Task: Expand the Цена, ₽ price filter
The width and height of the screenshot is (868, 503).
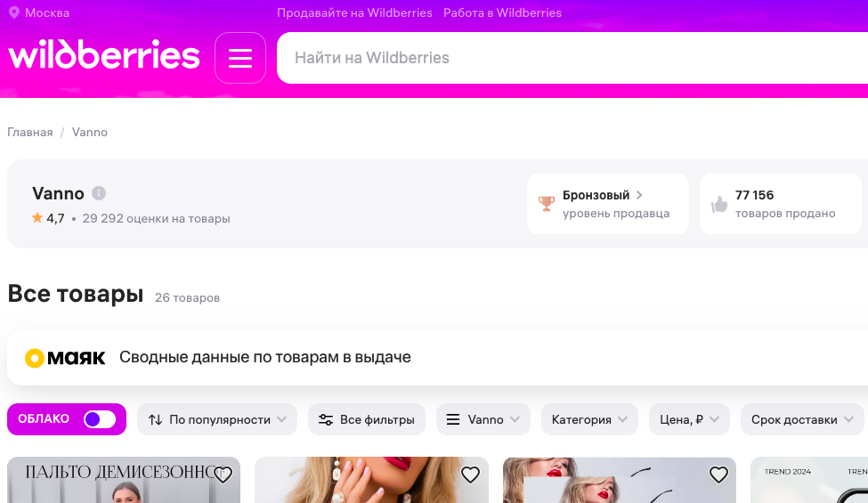Action: (x=689, y=419)
